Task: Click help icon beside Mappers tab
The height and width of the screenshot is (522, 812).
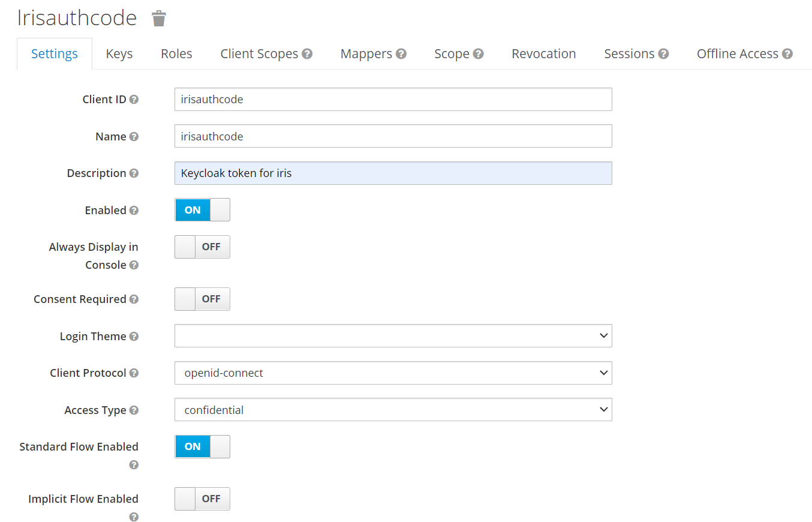Action: point(401,54)
